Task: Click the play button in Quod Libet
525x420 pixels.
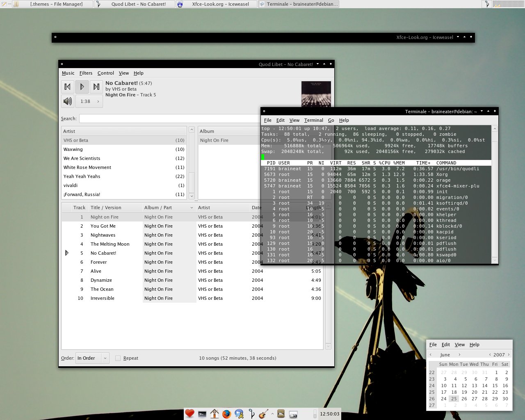Action: (x=82, y=87)
